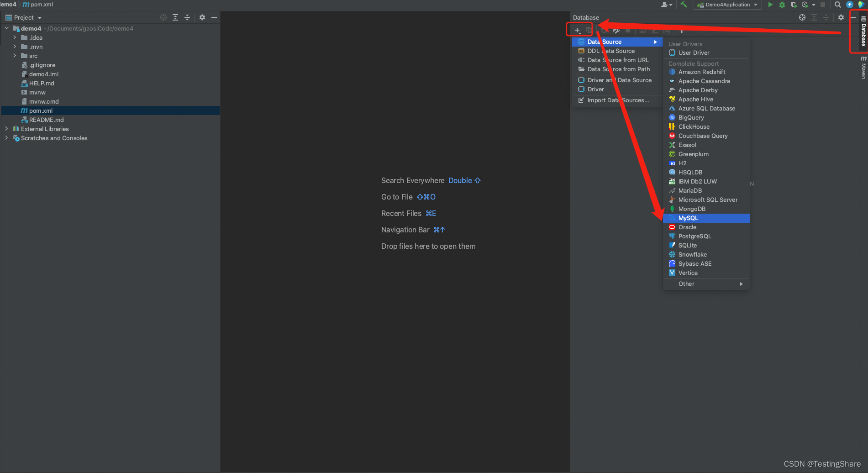868x473 pixels.
Task: Select Amazon Redshift data source
Action: point(706,72)
